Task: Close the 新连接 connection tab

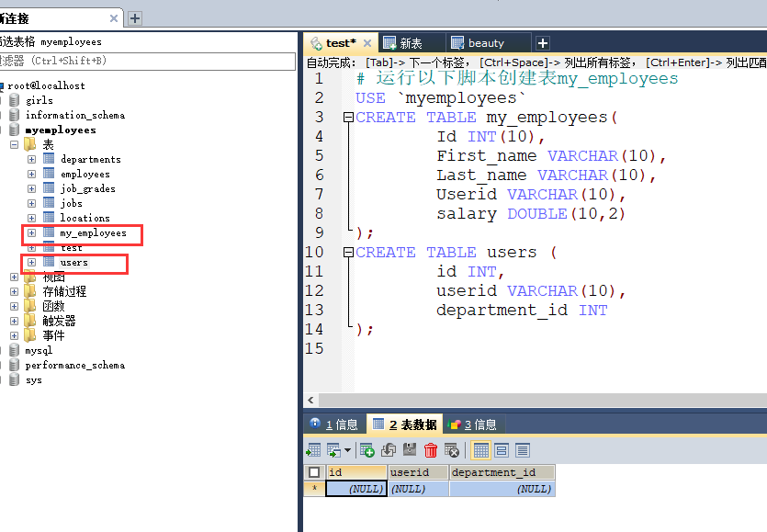Action: 114,18
